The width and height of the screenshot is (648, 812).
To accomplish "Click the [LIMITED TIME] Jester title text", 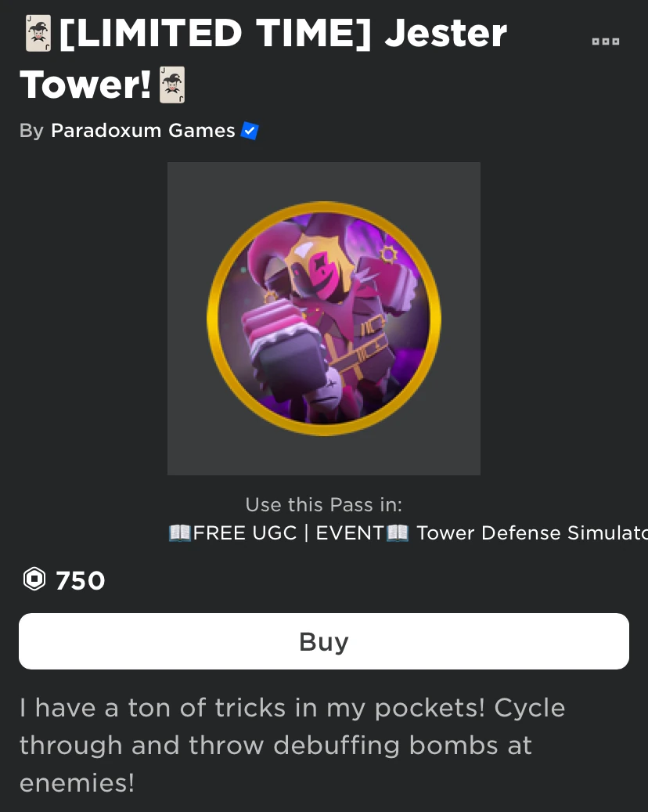I will [283, 33].
